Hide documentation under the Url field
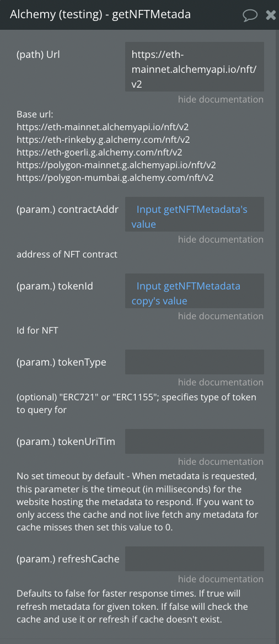Screen dimensions: 279x644 click(x=221, y=99)
